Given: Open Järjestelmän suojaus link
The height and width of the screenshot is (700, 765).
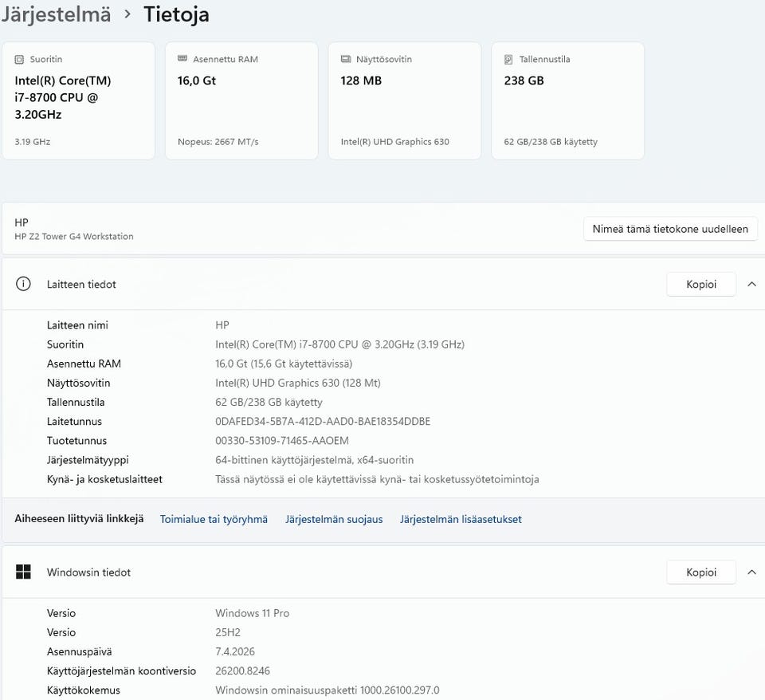Looking at the screenshot, I should [334, 519].
